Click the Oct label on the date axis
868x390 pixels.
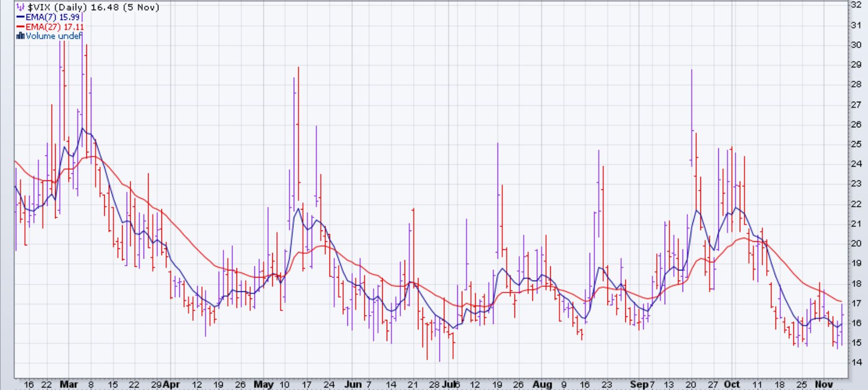[732, 384]
